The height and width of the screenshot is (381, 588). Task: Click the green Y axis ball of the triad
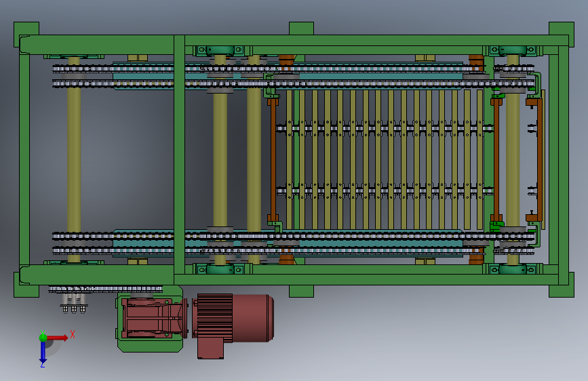coord(43,338)
